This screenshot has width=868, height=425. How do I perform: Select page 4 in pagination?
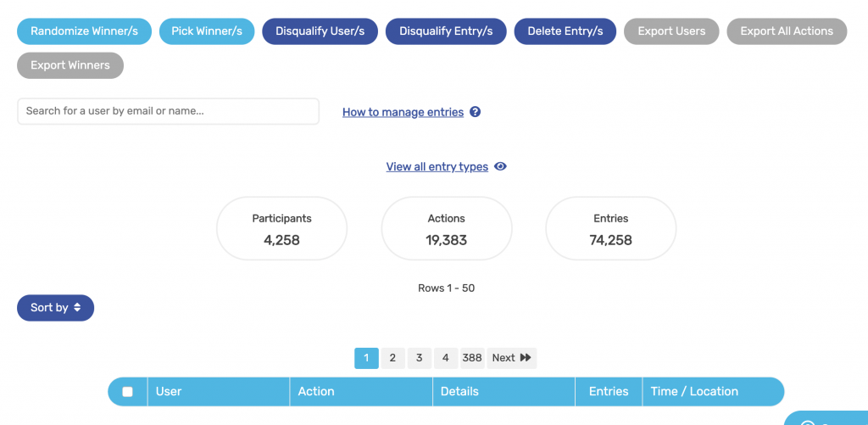(446, 358)
